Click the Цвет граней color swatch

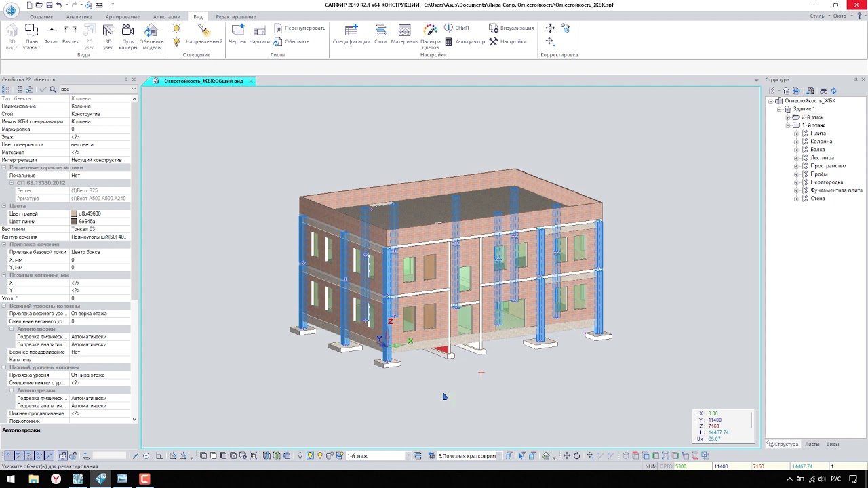[74, 214]
